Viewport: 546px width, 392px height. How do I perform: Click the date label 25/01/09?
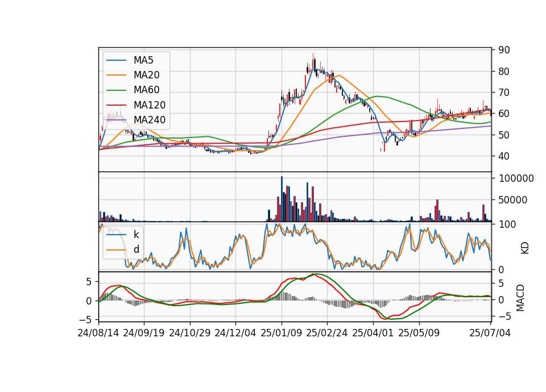[x=282, y=333]
